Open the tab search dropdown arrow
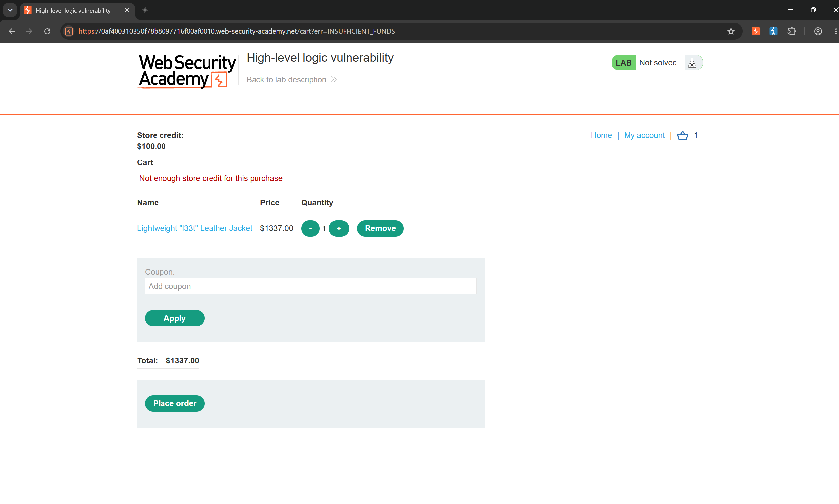The width and height of the screenshot is (839, 504). pos(10,10)
